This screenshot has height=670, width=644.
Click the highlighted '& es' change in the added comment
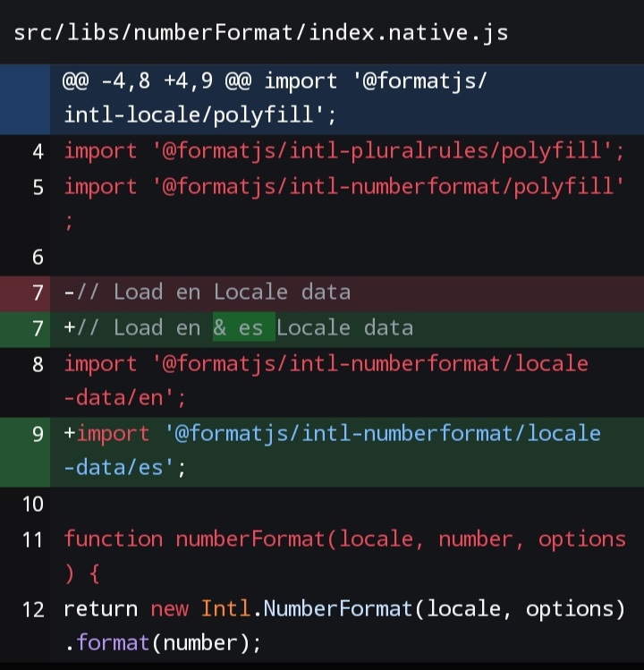click(x=244, y=327)
